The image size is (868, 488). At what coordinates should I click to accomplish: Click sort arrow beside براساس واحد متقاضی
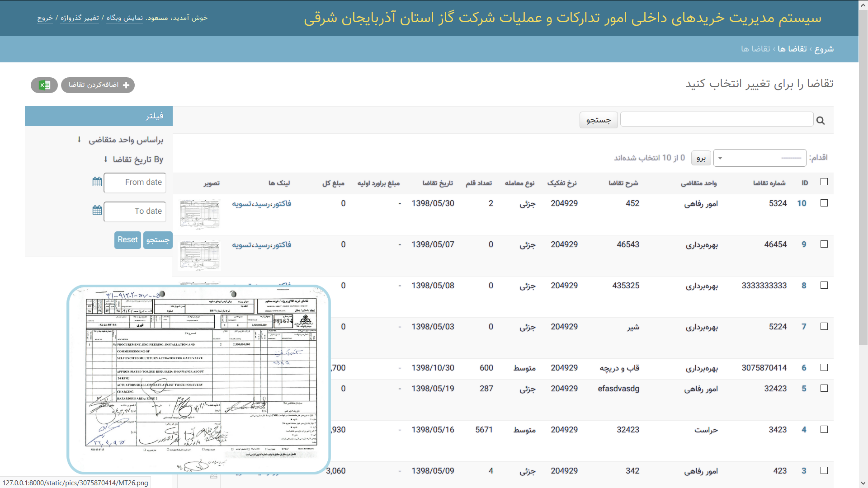[79, 140]
